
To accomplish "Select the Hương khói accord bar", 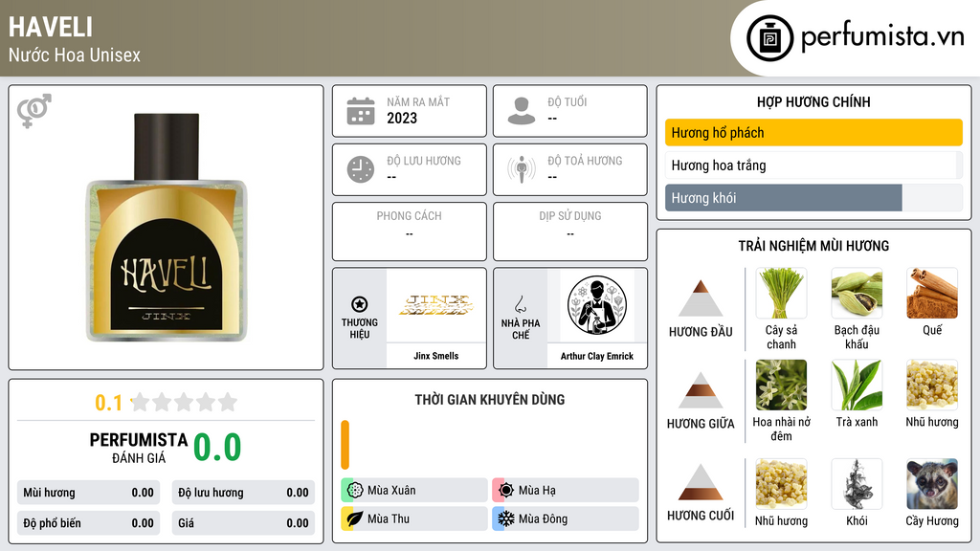I will click(813, 197).
